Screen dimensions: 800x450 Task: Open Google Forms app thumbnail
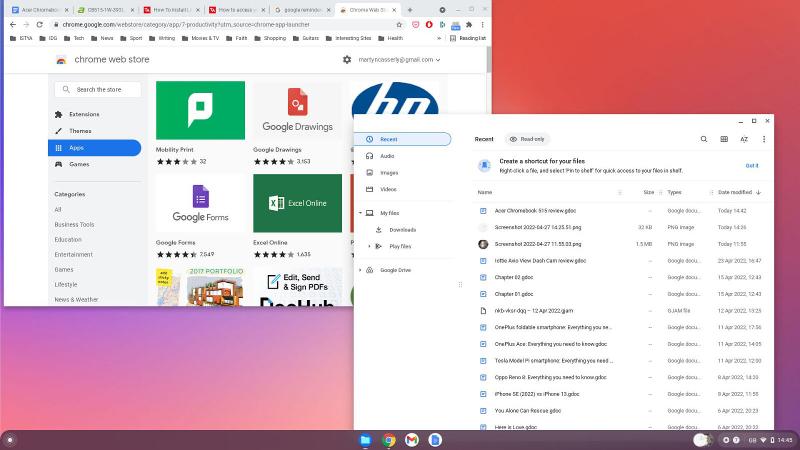[x=200, y=203]
